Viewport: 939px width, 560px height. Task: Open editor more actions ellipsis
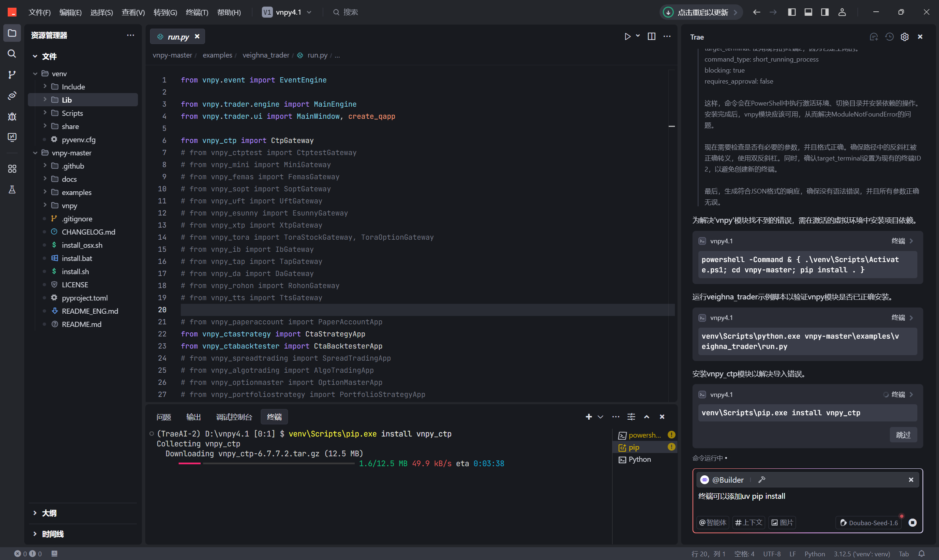pyautogui.click(x=667, y=36)
